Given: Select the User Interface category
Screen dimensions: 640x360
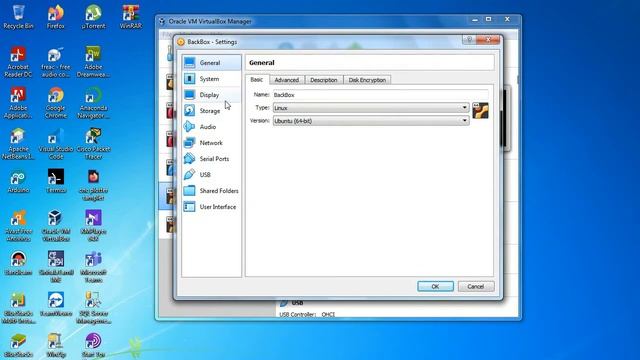Looking at the screenshot, I should point(211,207).
